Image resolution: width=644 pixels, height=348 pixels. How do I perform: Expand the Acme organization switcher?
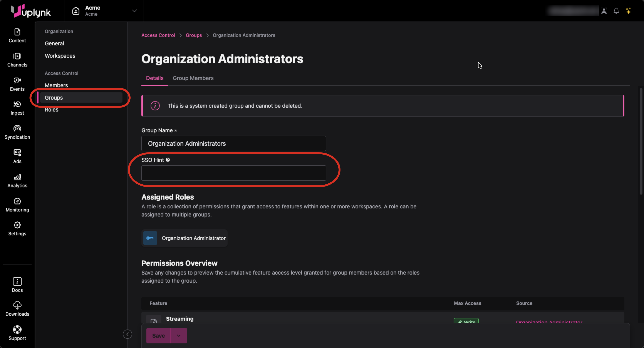(x=134, y=11)
